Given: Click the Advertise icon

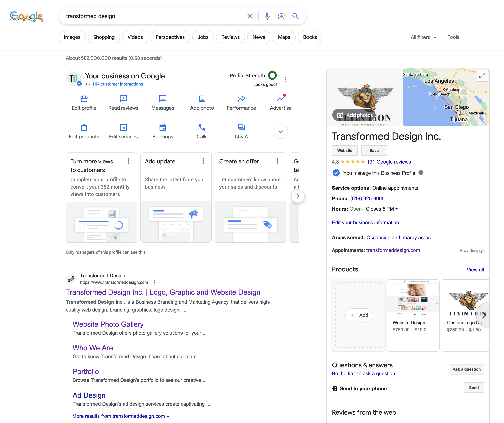Looking at the screenshot, I should (281, 98).
